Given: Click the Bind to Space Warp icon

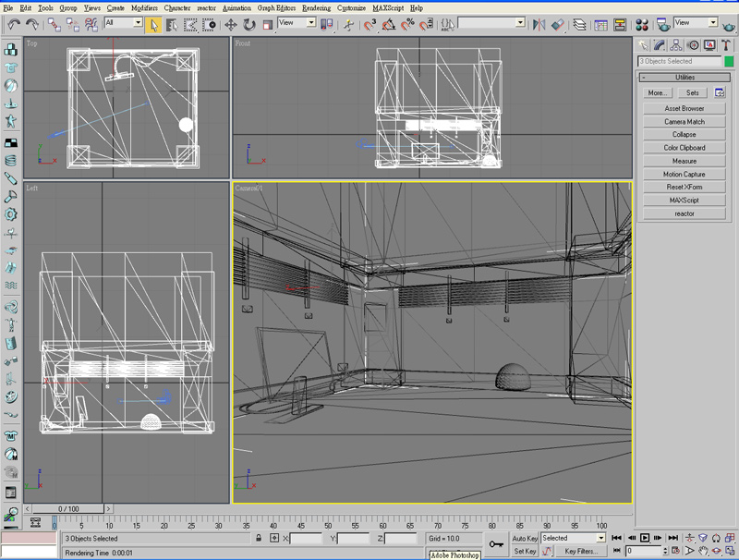Looking at the screenshot, I should pos(91,24).
